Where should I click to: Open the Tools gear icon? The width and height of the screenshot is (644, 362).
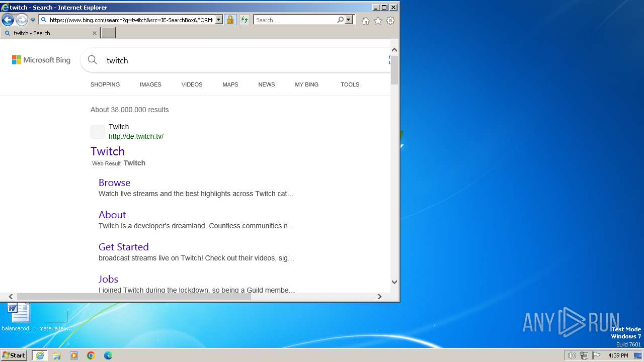pyautogui.click(x=390, y=21)
